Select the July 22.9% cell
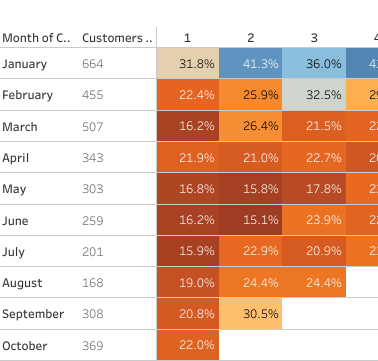 click(251, 251)
